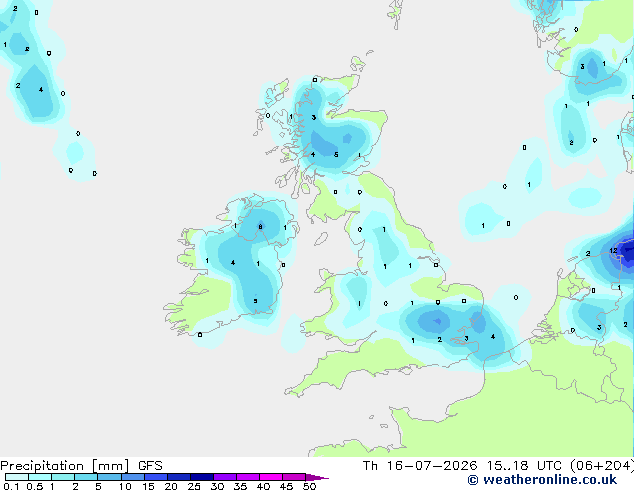The width and height of the screenshot is (634, 490).
Task: Pick the 35–40 mm legend swatch
Action: tap(248, 477)
